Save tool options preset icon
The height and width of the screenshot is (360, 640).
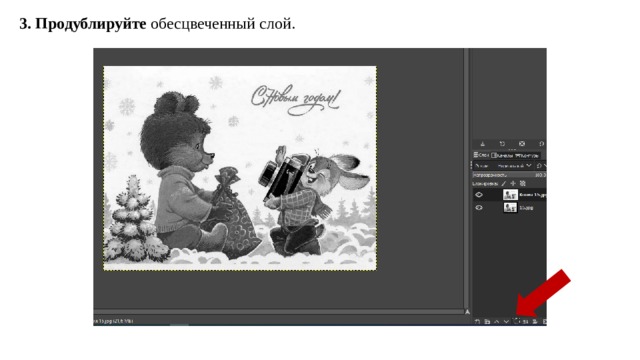point(483,144)
